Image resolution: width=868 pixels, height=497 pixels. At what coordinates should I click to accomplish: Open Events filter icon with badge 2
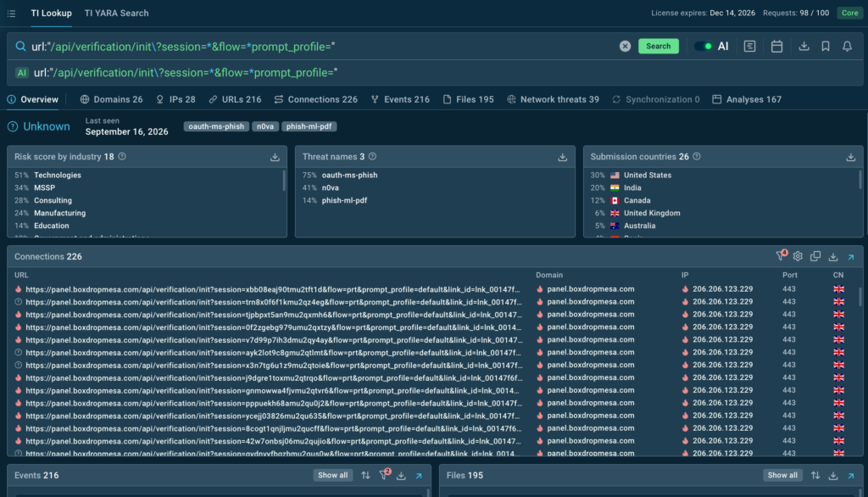click(x=384, y=475)
